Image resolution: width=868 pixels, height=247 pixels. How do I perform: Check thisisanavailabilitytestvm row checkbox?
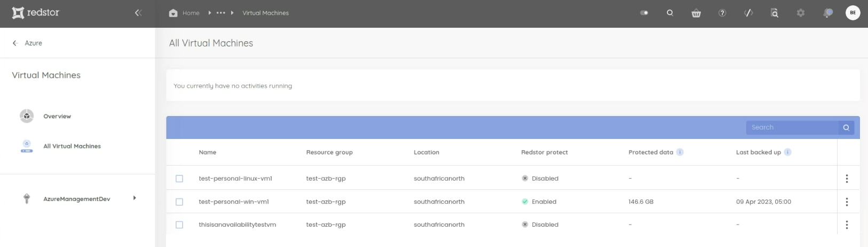pos(179,225)
